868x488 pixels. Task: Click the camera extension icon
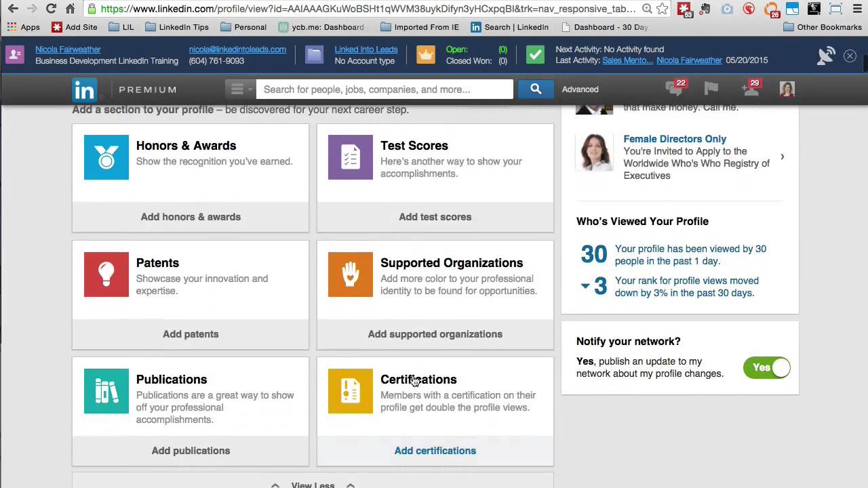pyautogui.click(x=727, y=9)
